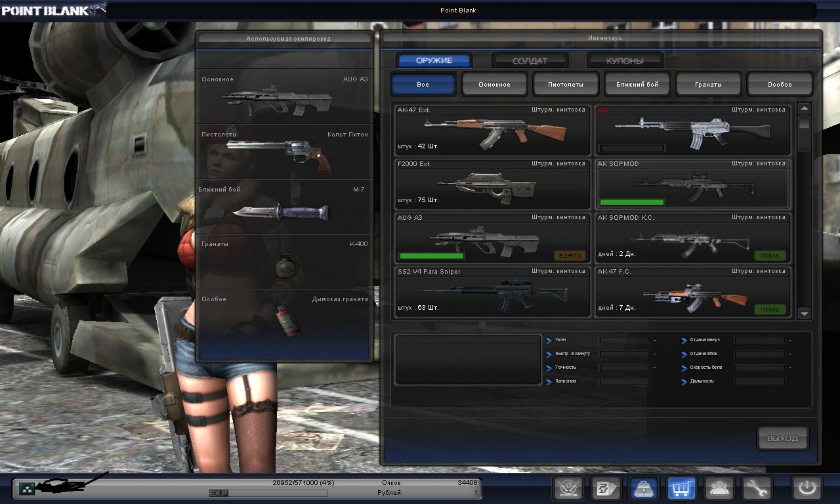The height and width of the screenshot is (504, 840).
Task: Click the EXP progress bar
Action: tap(268, 493)
